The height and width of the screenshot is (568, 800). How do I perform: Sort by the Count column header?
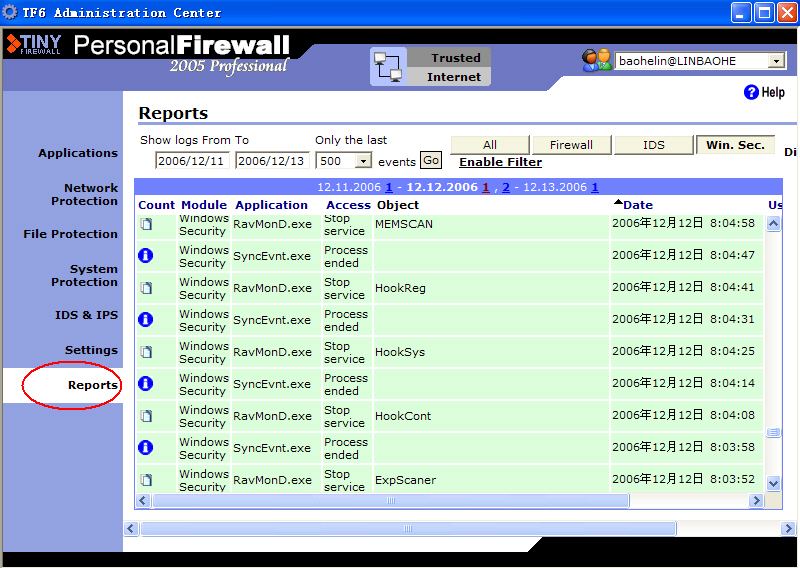click(x=156, y=205)
